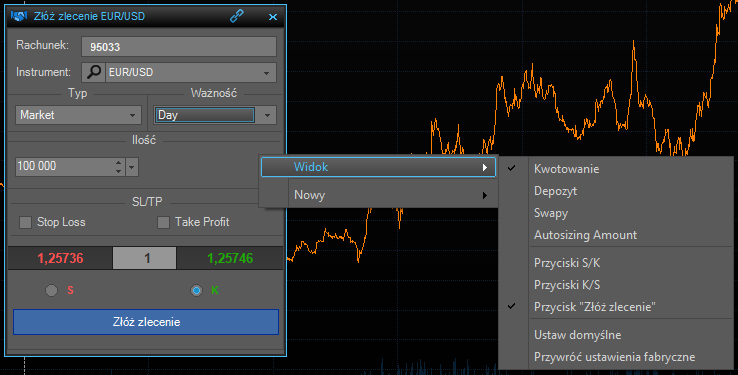Click the red sell price 1,25736
This screenshot has height=375, width=738.
point(60,258)
